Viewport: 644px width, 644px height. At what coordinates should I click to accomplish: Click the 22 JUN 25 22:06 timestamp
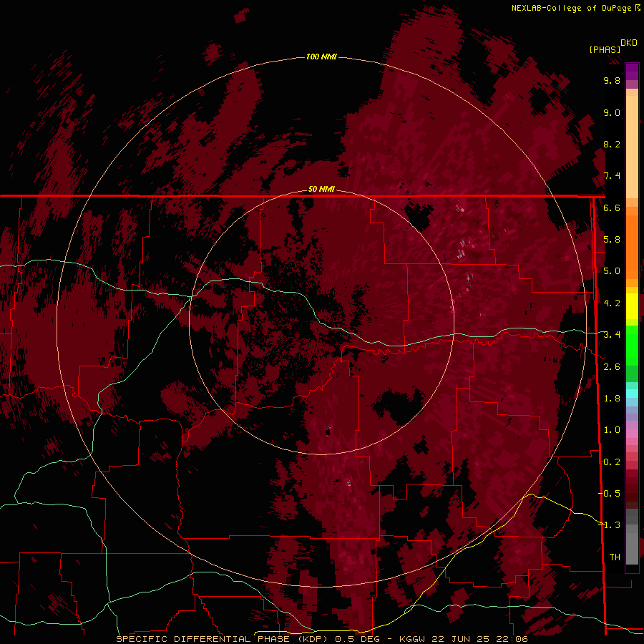pyautogui.click(x=479, y=639)
